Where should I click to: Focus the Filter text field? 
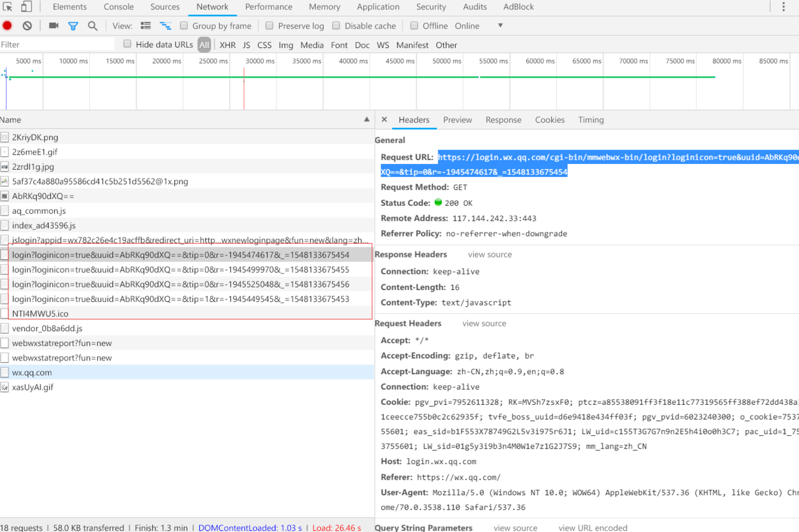point(57,44)
